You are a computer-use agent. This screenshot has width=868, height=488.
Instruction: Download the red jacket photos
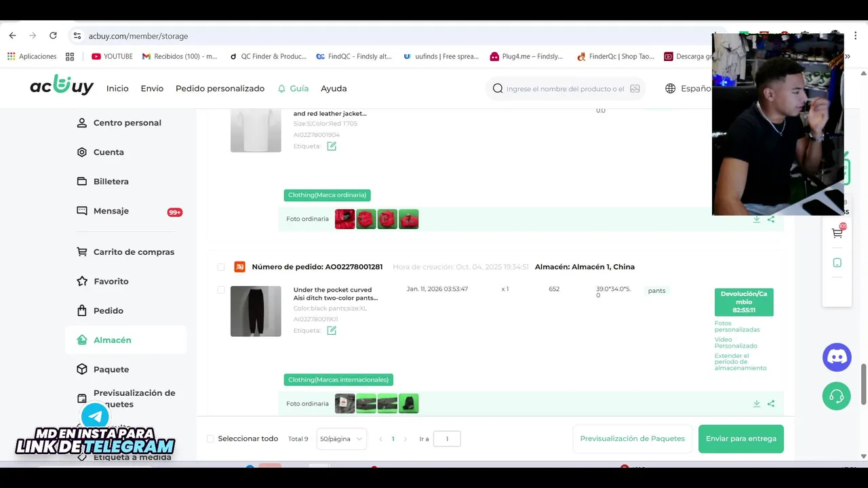(x=756, y=219)
